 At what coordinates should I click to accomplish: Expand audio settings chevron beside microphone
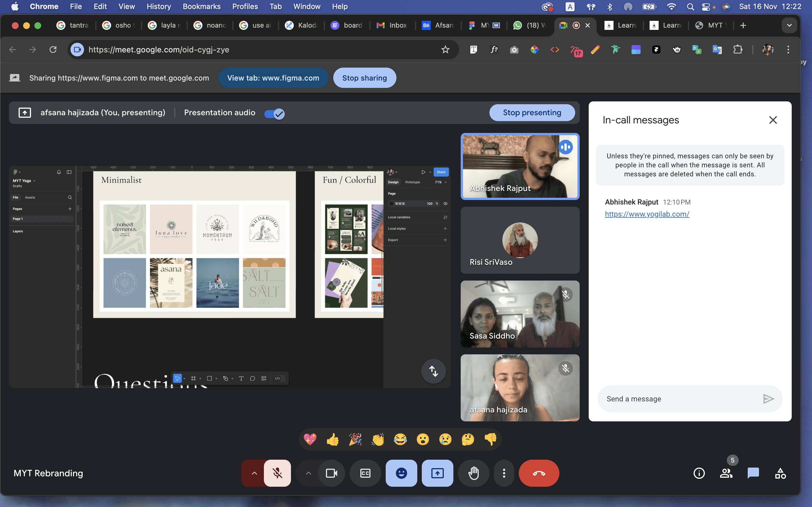[254, 473]
